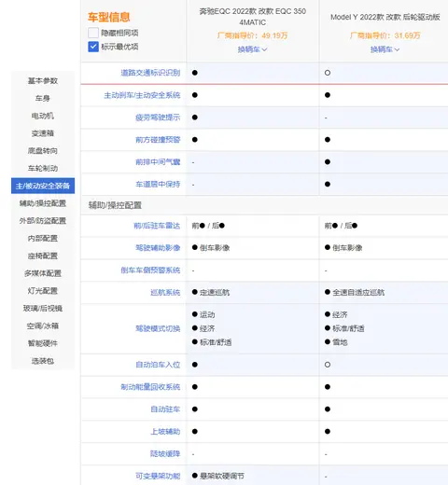The width and height of the screenshot is (448, 485).
Task: Select 玻璃/后视镜 in the sidebar
Action: coord(43,309)
